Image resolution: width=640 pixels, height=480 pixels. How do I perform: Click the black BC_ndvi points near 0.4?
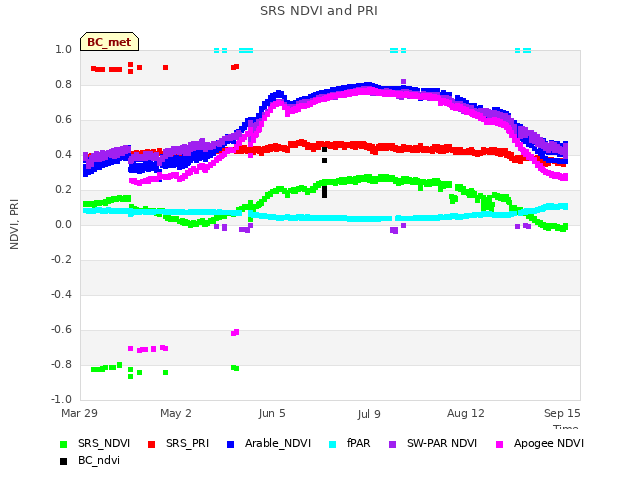coord(324,155)
